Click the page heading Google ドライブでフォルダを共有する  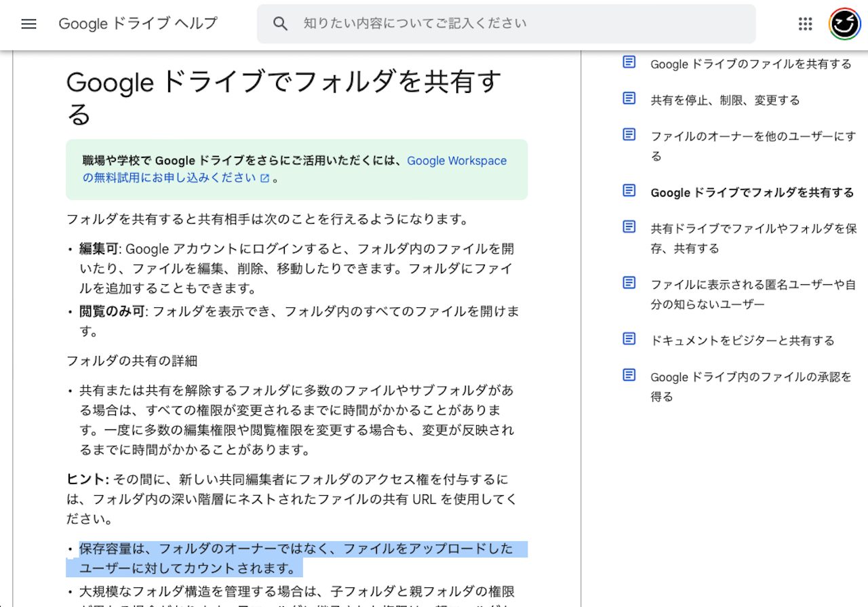coord(283,98)
